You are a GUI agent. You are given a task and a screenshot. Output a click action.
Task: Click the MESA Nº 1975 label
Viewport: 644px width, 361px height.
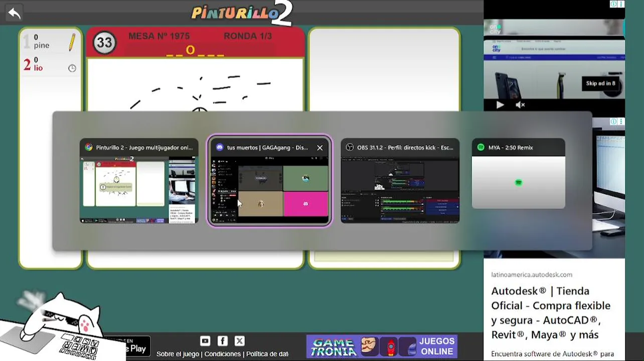(159, 36)
